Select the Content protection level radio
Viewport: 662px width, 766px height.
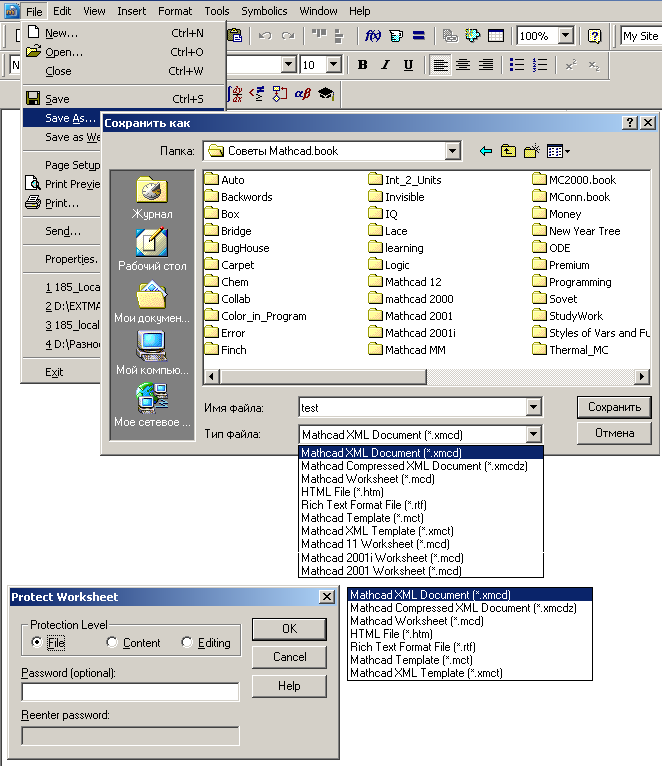tap(112, 642)
